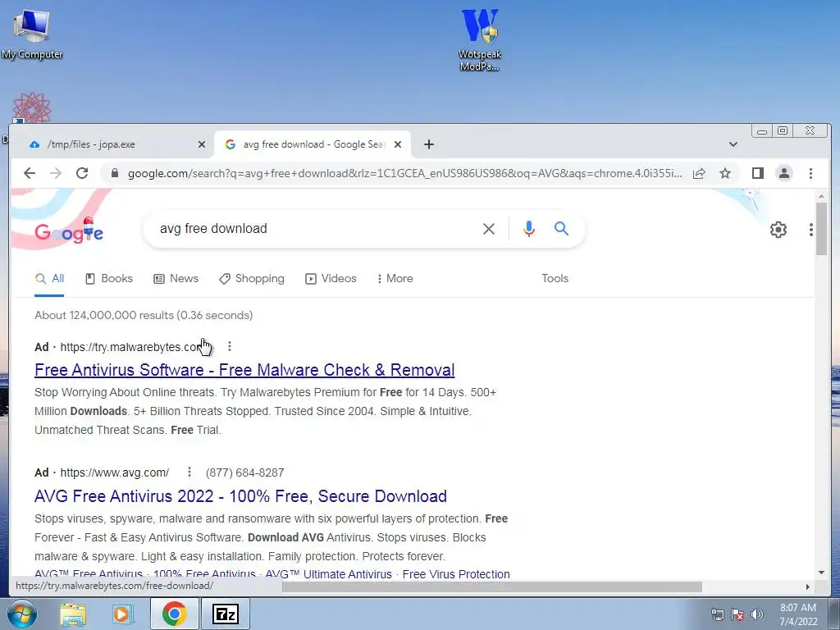Select the All results tab
This screenshot has width=840, height=630.
click(49, 279)
